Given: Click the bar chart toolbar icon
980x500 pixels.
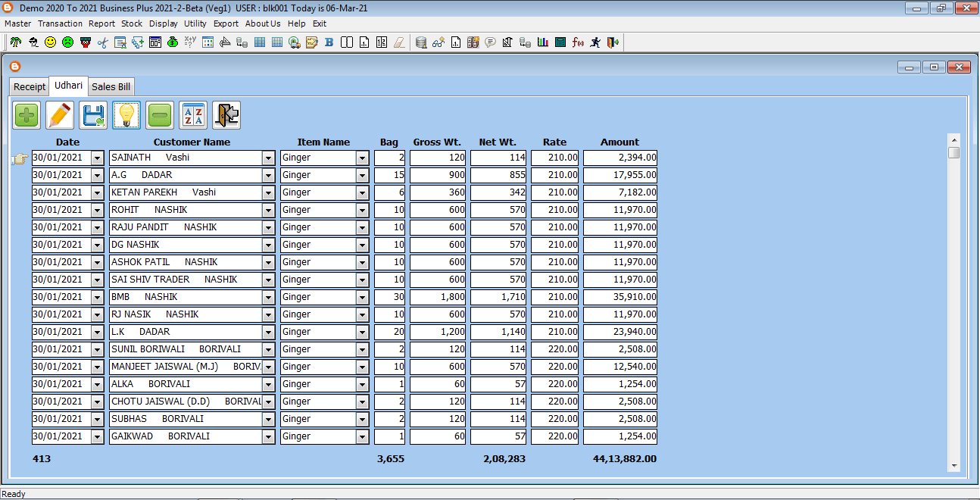Looking at the screenshot, I should click(542, 42).
